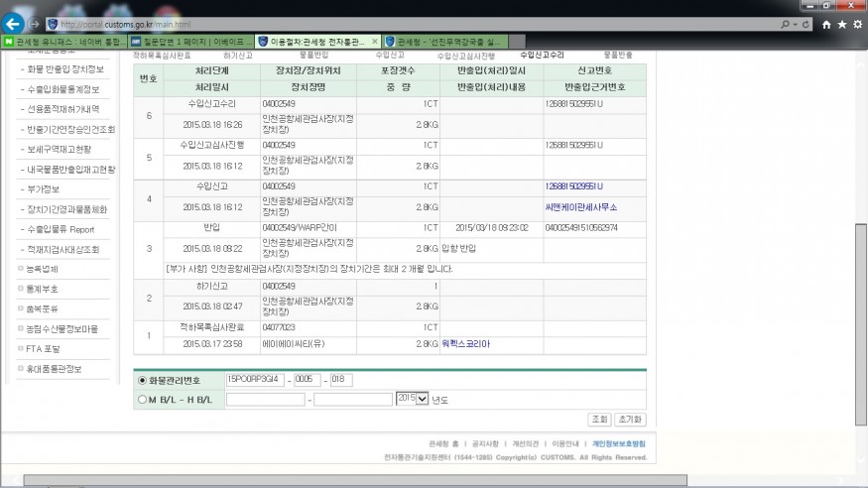Click the 에이에이씨티(유) cell in row 1
This screenshot has height=488, width=868.
309,344
